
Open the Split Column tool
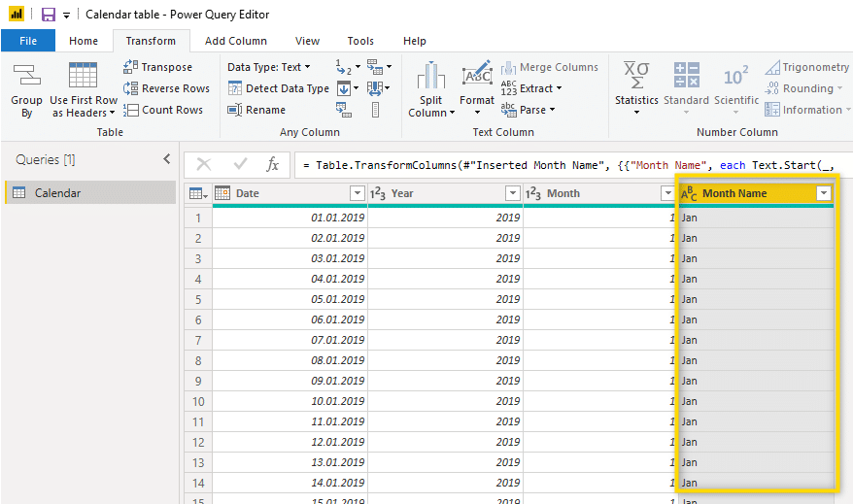430,89
